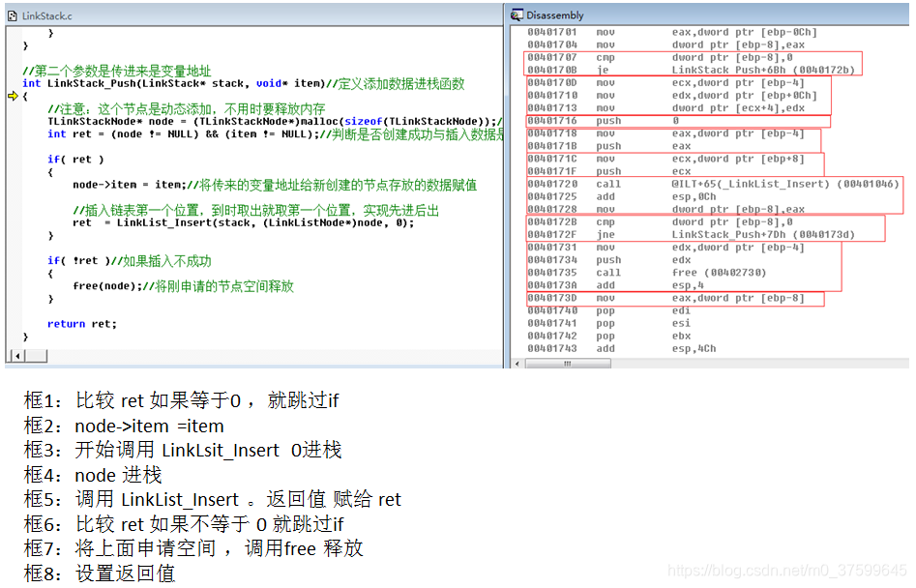The width and height of the screenshot is (916, 588).
Task: Click disassembly address 00401710
Action: (x=552, y=96)
